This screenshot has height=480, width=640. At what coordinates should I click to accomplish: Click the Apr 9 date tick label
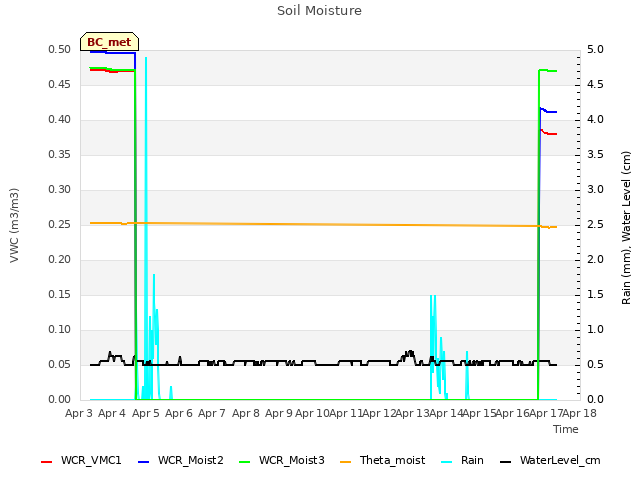pos(279,413)
